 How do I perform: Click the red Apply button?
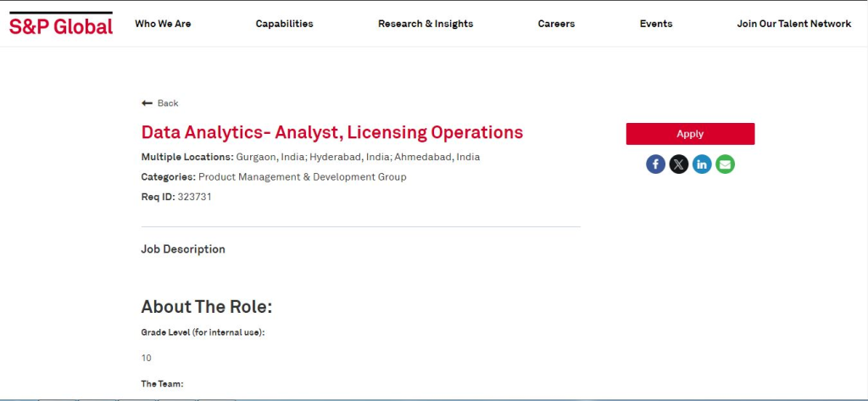690,134
